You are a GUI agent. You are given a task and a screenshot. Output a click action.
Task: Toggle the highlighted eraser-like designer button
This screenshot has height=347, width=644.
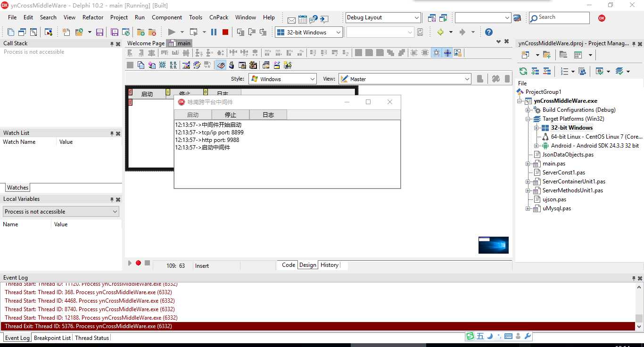[221, 65]
